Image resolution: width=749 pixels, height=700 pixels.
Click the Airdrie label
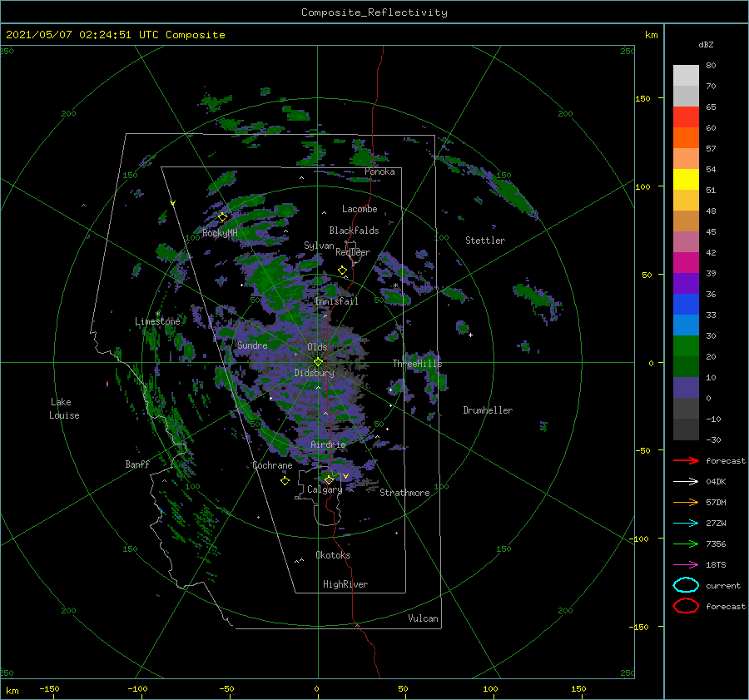tap(328, 444)
